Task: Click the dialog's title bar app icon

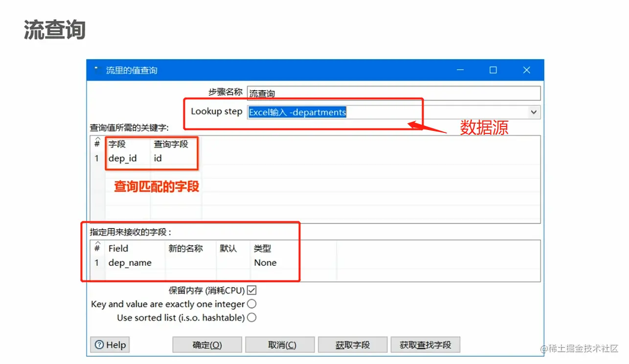Action: pos(96,70)
